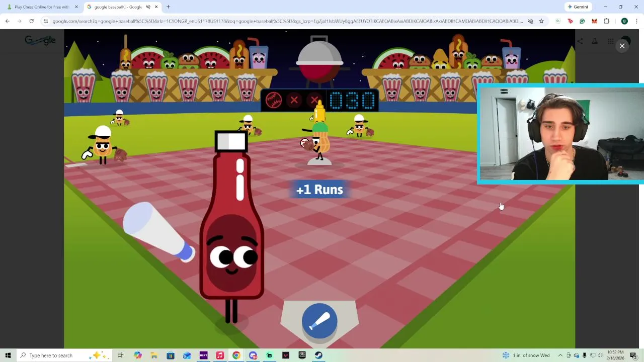Open the Apple Music taskbar icon
The image size is (644, 362).
tap(220, 355)
